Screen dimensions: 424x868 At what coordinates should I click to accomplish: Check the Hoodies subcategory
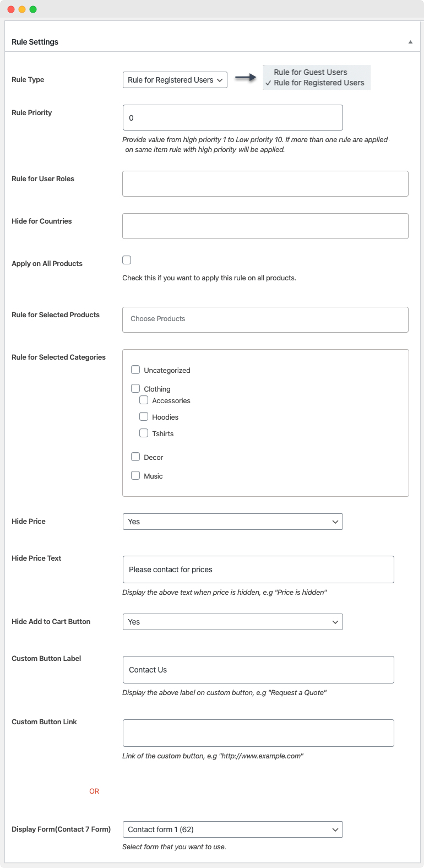pos(144,417)
